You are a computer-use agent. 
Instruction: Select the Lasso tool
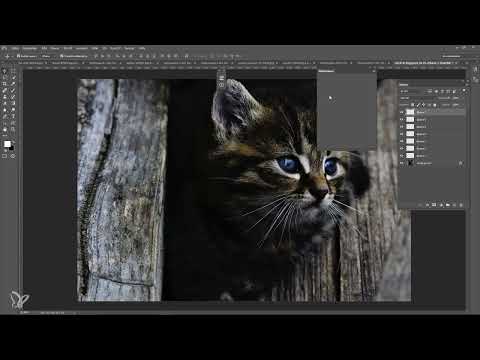(x=4, y=77)
